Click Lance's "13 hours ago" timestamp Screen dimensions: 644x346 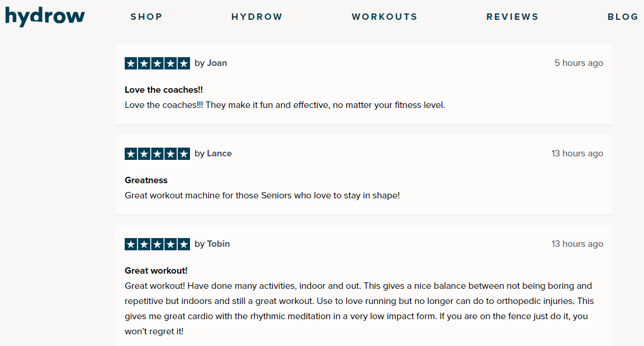click(x=577, y=153)
